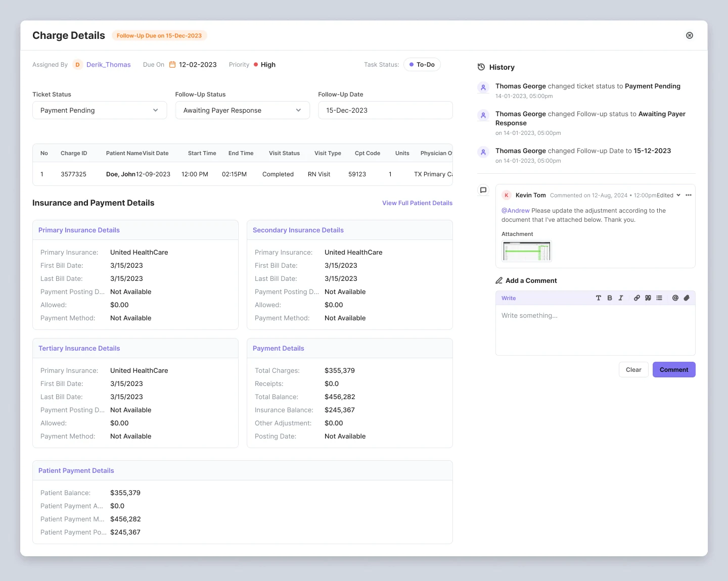Open the Ticket Status dropdown

point(100,110)
